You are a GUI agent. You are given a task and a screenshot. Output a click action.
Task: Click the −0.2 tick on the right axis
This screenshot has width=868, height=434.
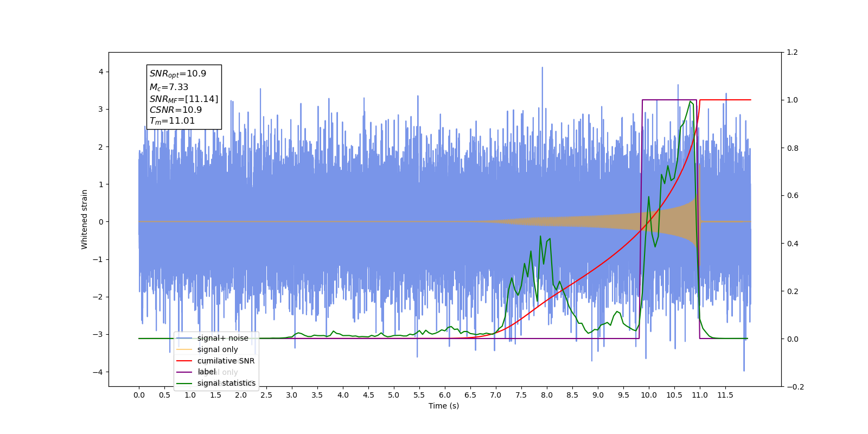tap(795, 387)
